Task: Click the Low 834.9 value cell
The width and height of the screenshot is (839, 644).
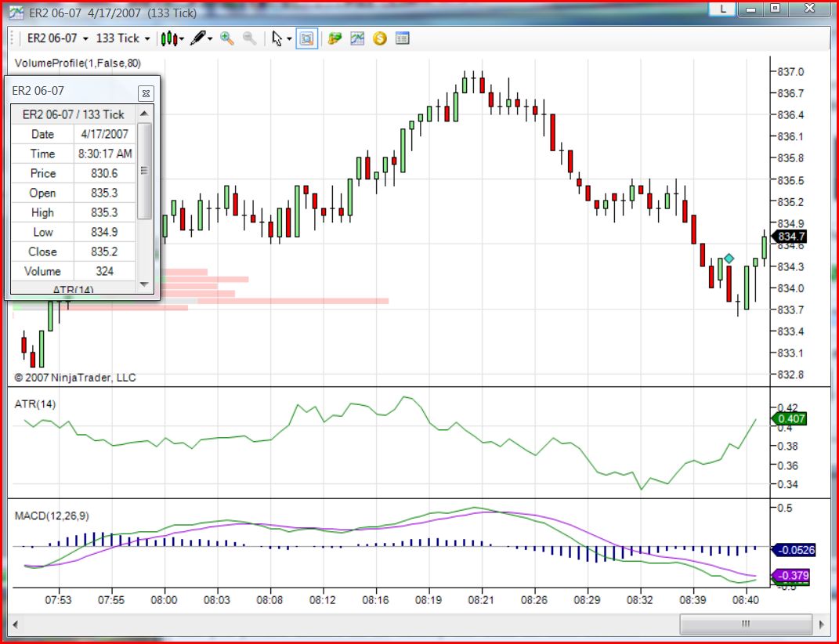Action: pos(104,232)
